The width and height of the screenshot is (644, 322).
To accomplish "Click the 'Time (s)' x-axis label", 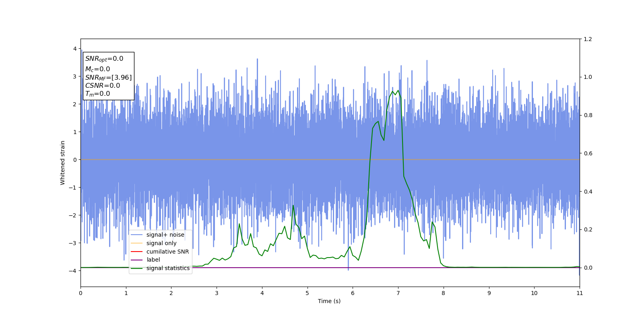I will pos(329,301).
